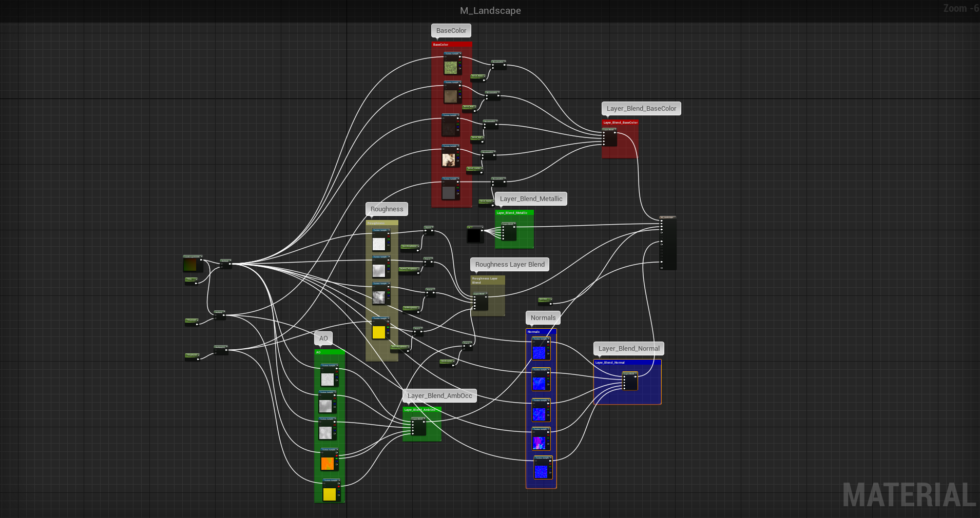The width and height of the screenshot is (980, 518).
Task: Select the Layer Blend node inside Layer_Blend_Normal box
Action: point(630,381)
